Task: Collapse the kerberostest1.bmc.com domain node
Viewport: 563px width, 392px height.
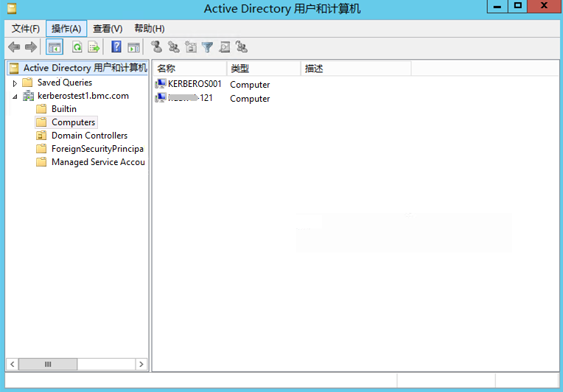Action: 15,97
